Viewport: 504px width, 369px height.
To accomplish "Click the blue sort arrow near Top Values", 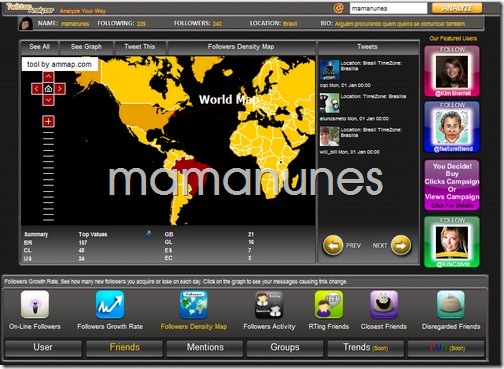I will click(149, 234).
